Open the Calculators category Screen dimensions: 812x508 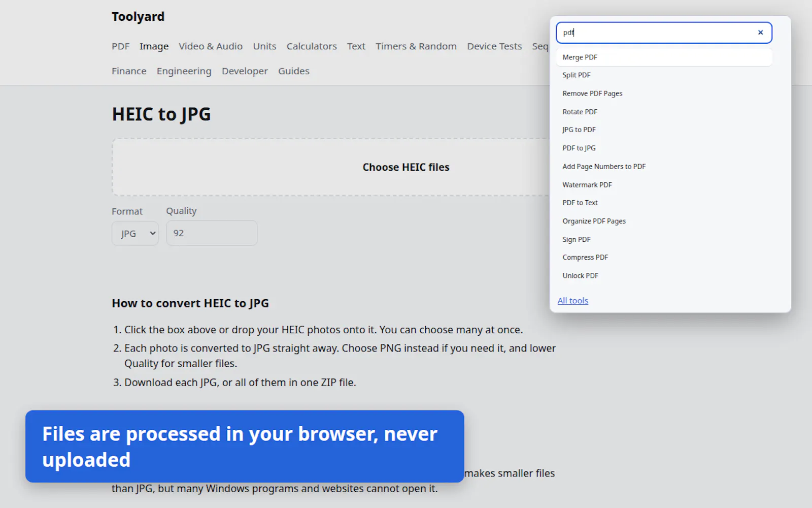click(x=312, y=46)
